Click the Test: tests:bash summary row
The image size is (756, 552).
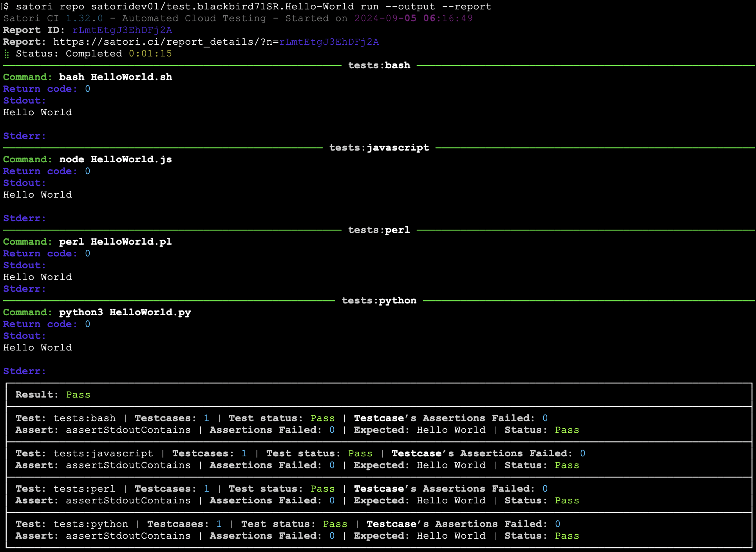282,418
